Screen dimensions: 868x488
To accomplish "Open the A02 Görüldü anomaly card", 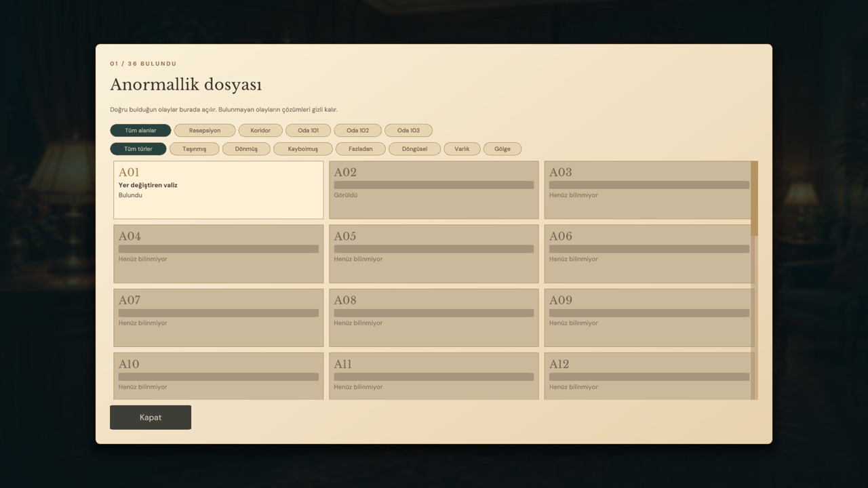I will 434,190.
